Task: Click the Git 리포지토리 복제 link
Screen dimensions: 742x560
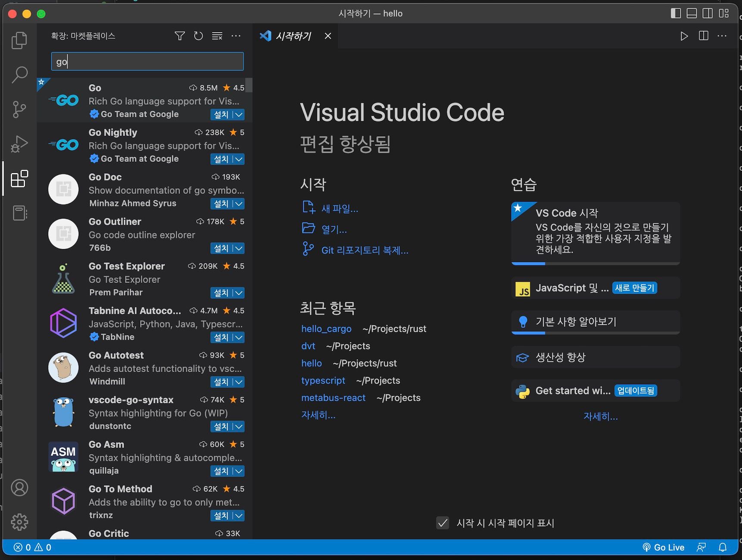Action: (365, 250)
